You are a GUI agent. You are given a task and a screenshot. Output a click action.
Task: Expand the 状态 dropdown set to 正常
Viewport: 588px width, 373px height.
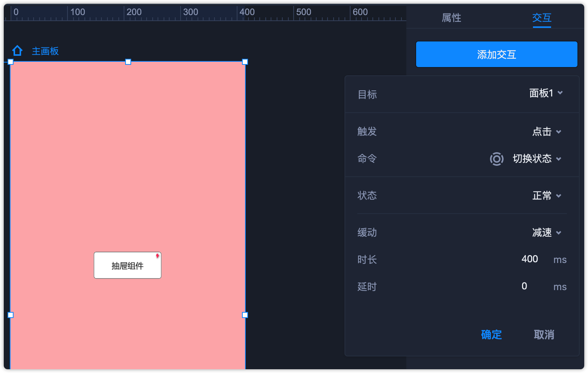click(x=547, y=196)
